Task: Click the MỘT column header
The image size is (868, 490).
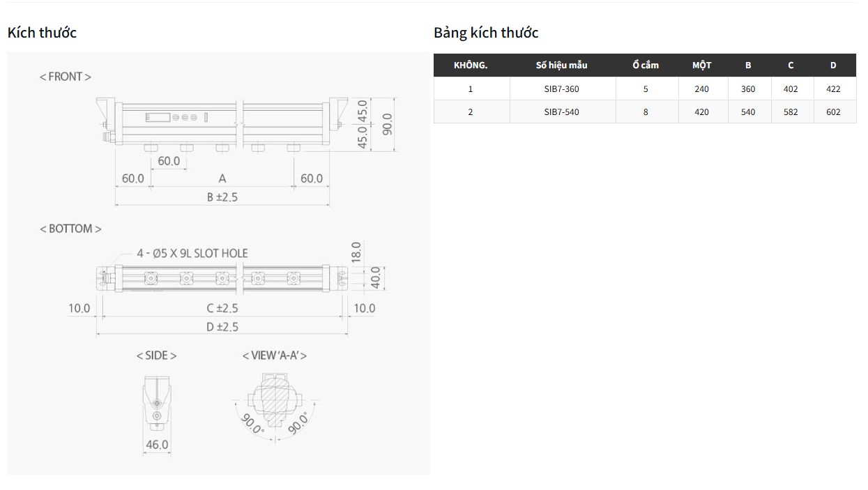Action: (702, 65)
